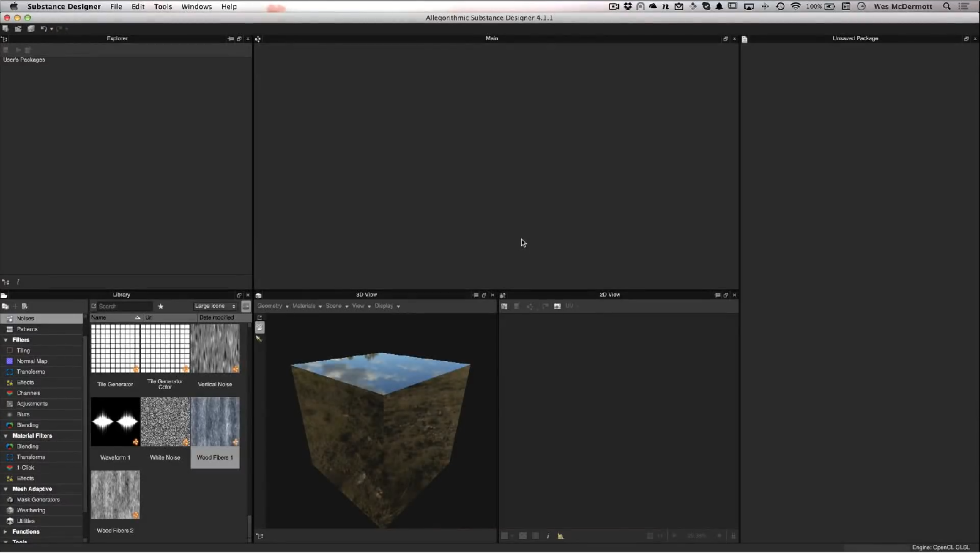Screen dimensions: 980x553
Task: Open the 3D View Materials dropdown
Action: click(307, 307)
